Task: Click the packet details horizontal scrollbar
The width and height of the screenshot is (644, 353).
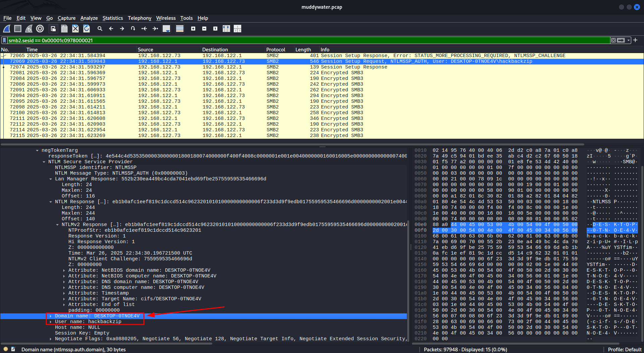Action: click(107, 344)
